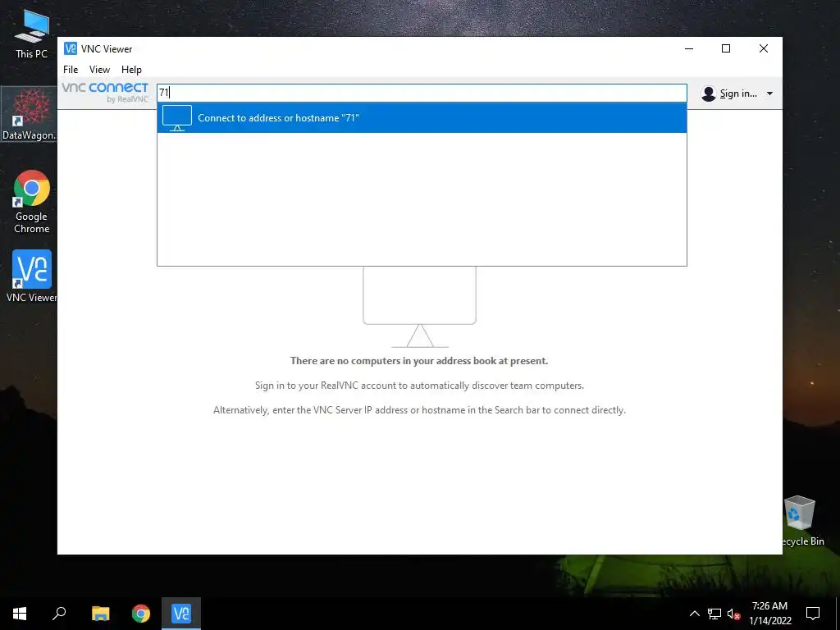Select the VNC Viewer desktop shortcut

coord(32,276)
